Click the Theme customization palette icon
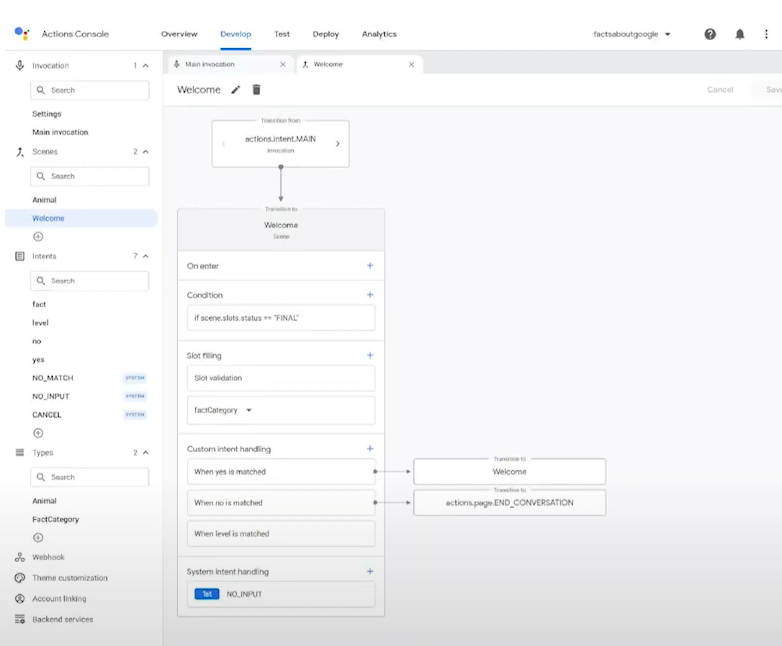782x646 pixels. tap(19, 578)
